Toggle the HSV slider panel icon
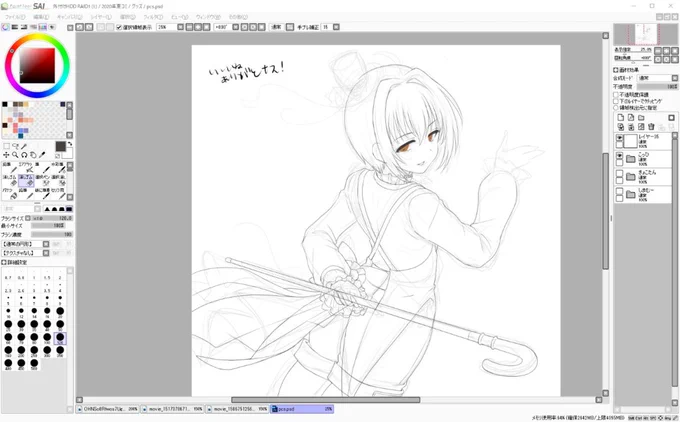This screenshot has height=422, width=680. pyautogui.click(x=24, y=27)
